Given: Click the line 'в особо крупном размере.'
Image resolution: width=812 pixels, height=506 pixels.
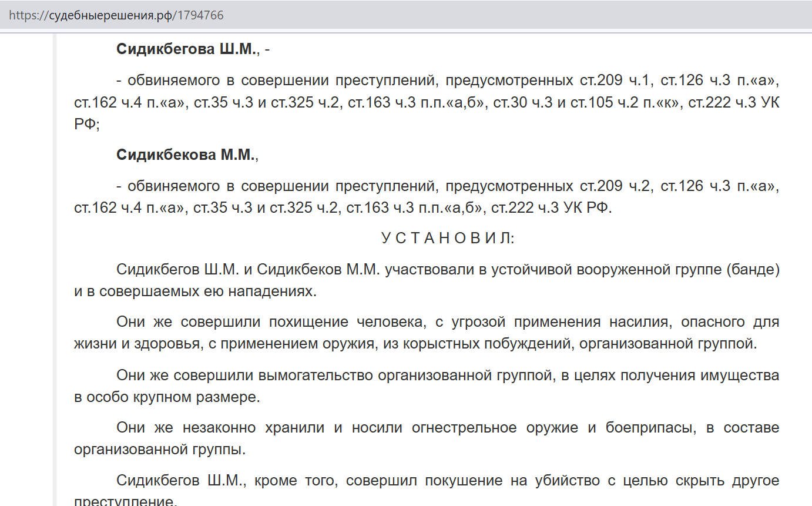Looking at the screenshot, I should click(x=167, y=397).
